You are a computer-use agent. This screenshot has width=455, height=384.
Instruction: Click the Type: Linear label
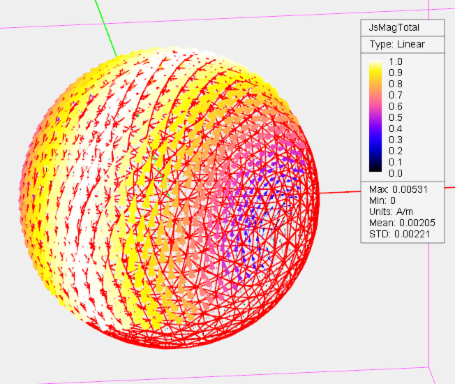tap(397, 44)
